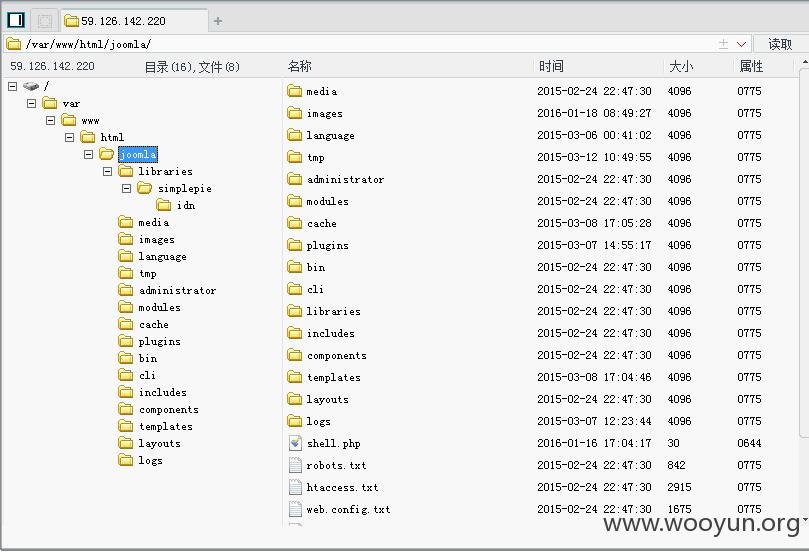809x552 pixels.
Task: Select the root drive icon in tree
Action: tap(31, 86)
